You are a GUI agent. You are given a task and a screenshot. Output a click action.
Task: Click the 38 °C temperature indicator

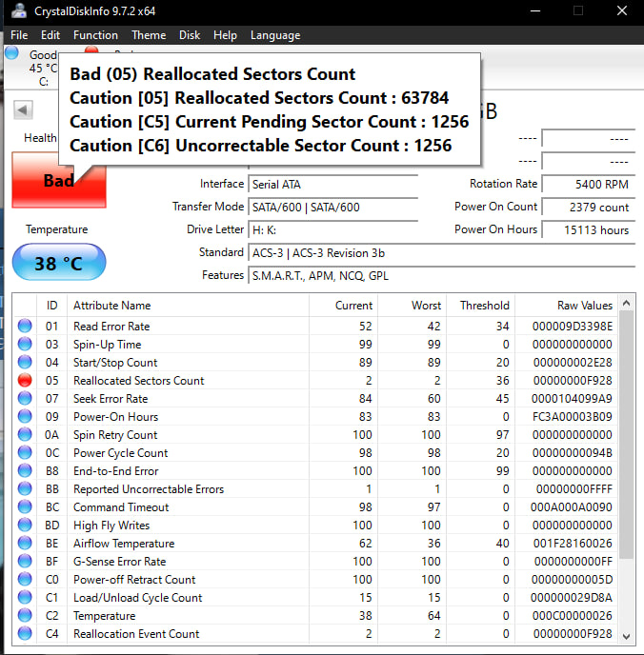(59, 263)
